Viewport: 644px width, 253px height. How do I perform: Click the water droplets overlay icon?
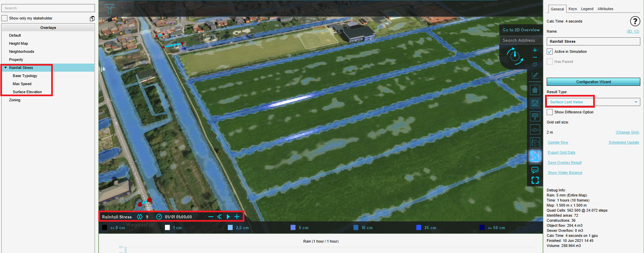[x=535, y=156]
